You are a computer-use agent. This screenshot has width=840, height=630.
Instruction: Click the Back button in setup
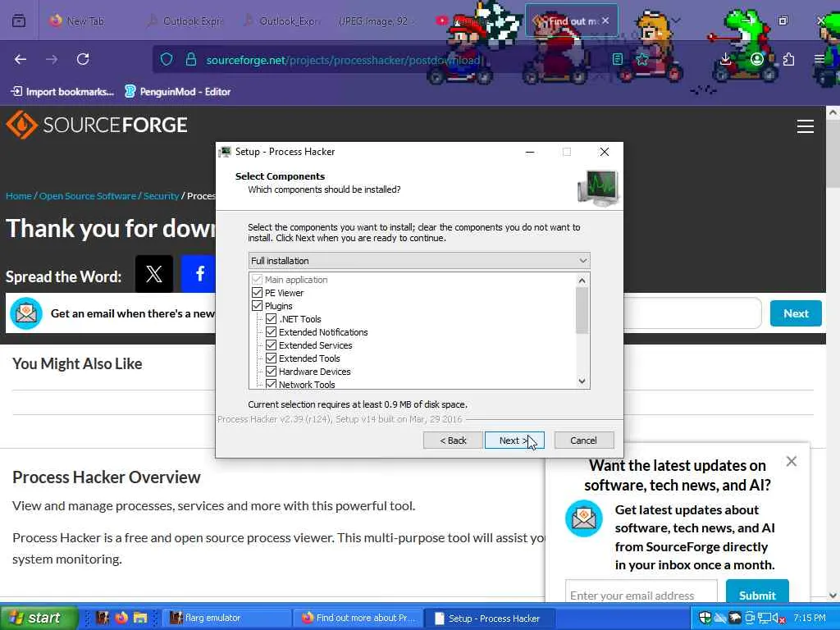[453, 441]
